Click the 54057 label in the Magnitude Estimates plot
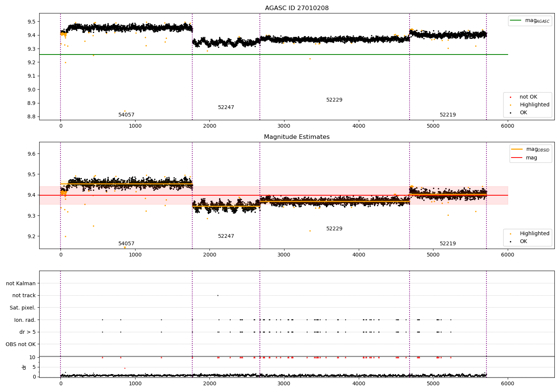The height and width of the screenshot is (392, 560). click(x=126, y=244)
